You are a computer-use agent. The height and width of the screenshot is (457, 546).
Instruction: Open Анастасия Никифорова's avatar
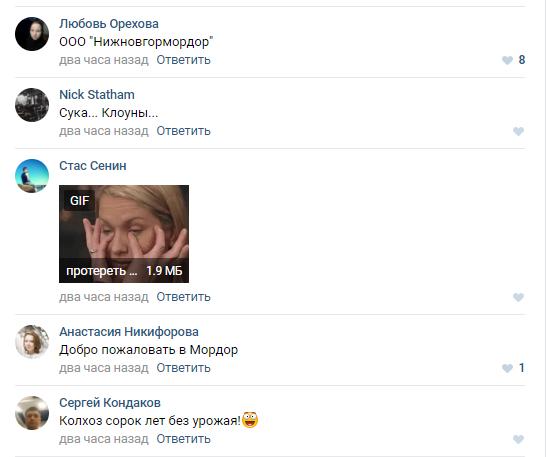[x=32, y=342]
